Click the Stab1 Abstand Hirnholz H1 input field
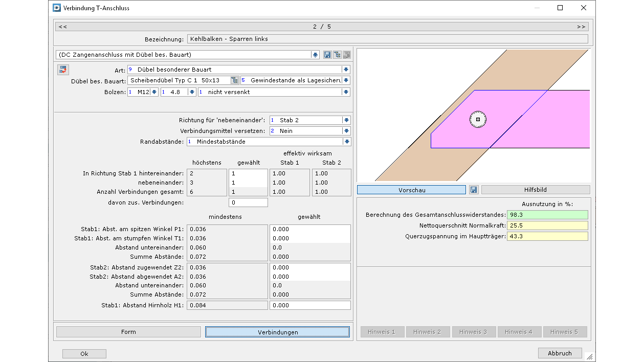 pos(310,305)
